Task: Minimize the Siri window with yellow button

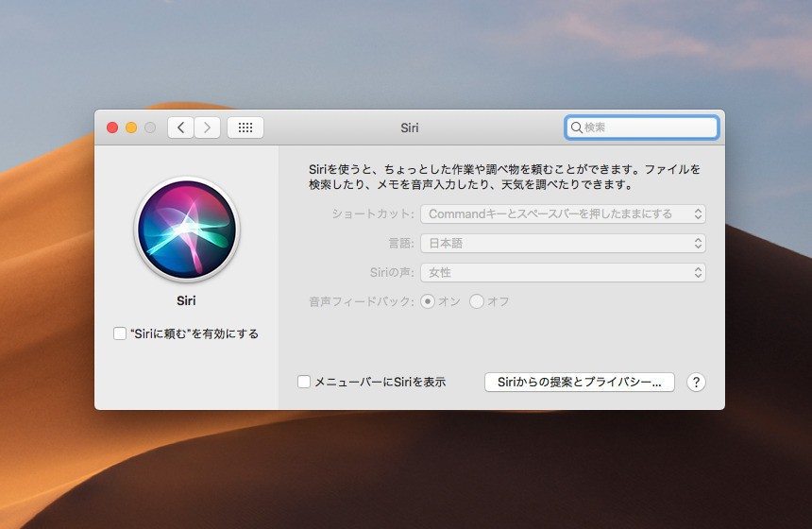Action: pyautogui.click(x=131, y=128)
